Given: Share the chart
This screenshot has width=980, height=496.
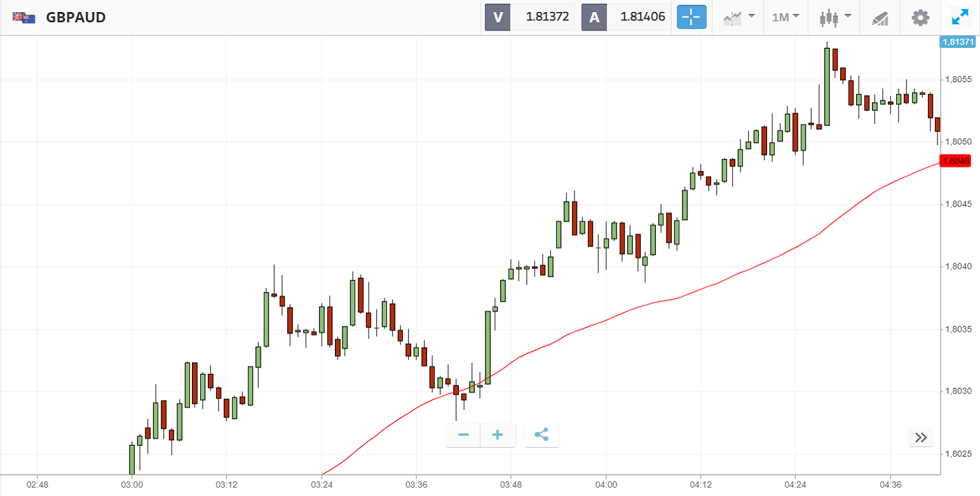Looking at the screenshot, I should [541, 435].
